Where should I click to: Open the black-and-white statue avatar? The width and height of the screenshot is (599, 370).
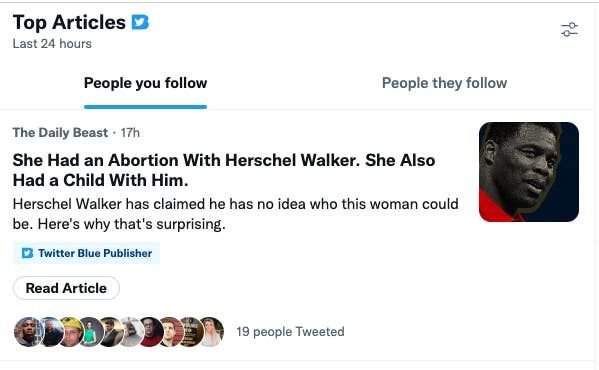click(x=131, y=331)
